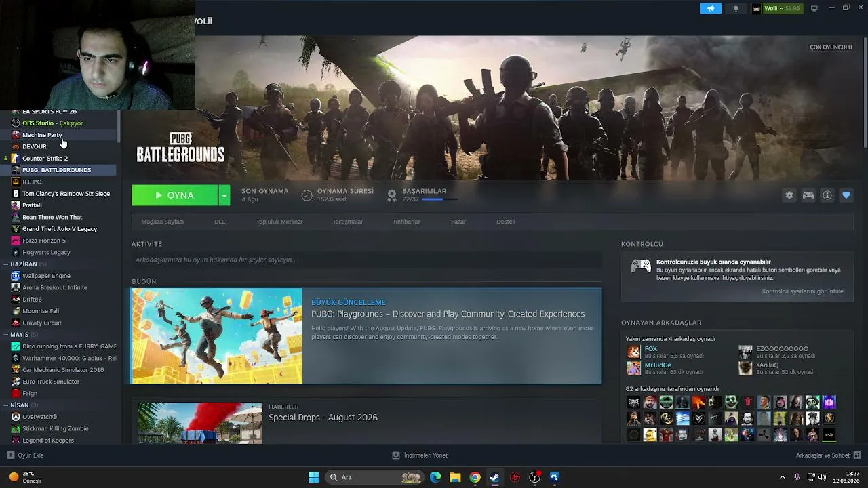Image resolution: width=868 pixels, height=488 pixels.
Task: Open friend FOX's profile
Action: tap(650, 349)
